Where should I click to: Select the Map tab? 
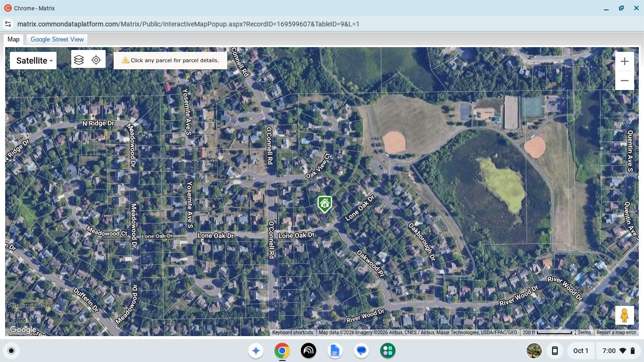pyautogui.click(x=14, y=39)
